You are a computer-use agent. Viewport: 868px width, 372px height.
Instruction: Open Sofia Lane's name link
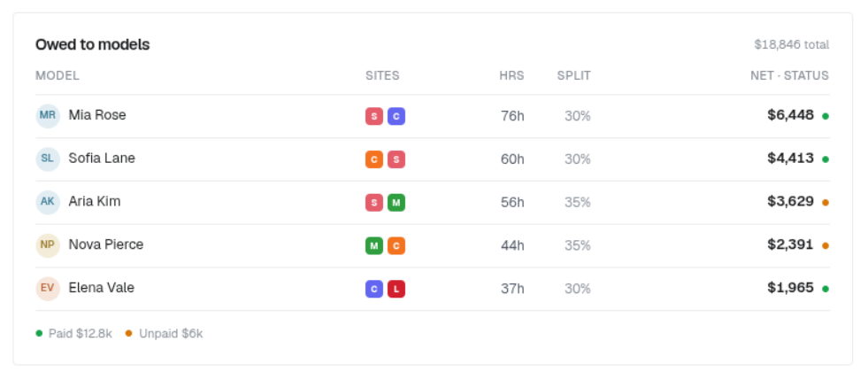102,158
